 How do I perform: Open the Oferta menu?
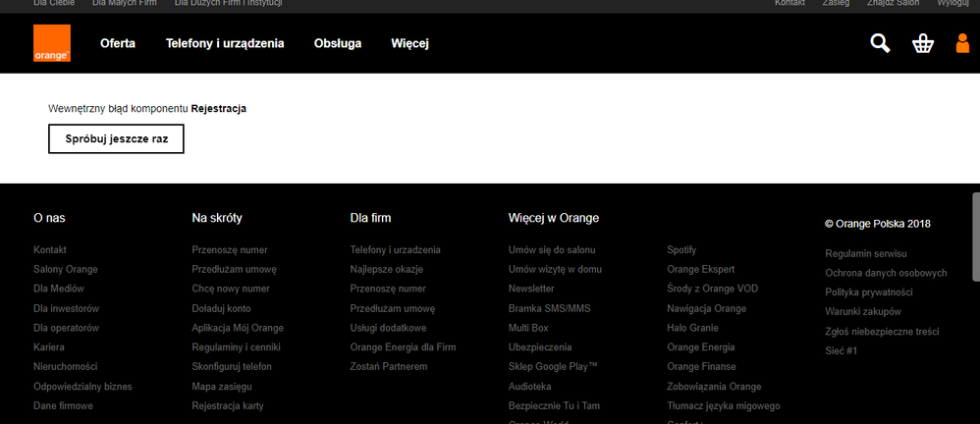pyautogui.click(x=118, y=43)
